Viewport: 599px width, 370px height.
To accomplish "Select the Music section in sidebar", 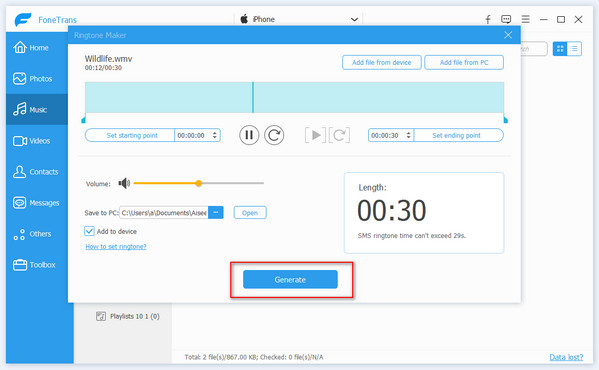I will tap(36, 110).
